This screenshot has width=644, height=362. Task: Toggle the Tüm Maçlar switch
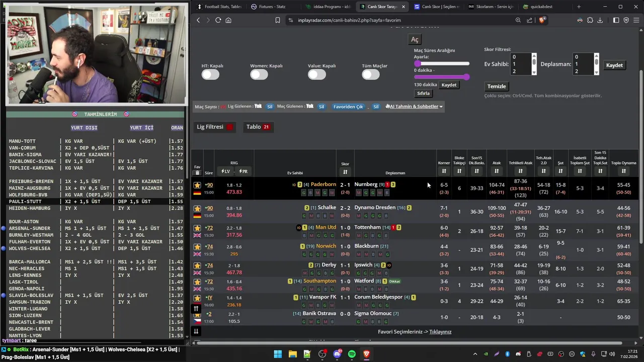click(371, 74)
